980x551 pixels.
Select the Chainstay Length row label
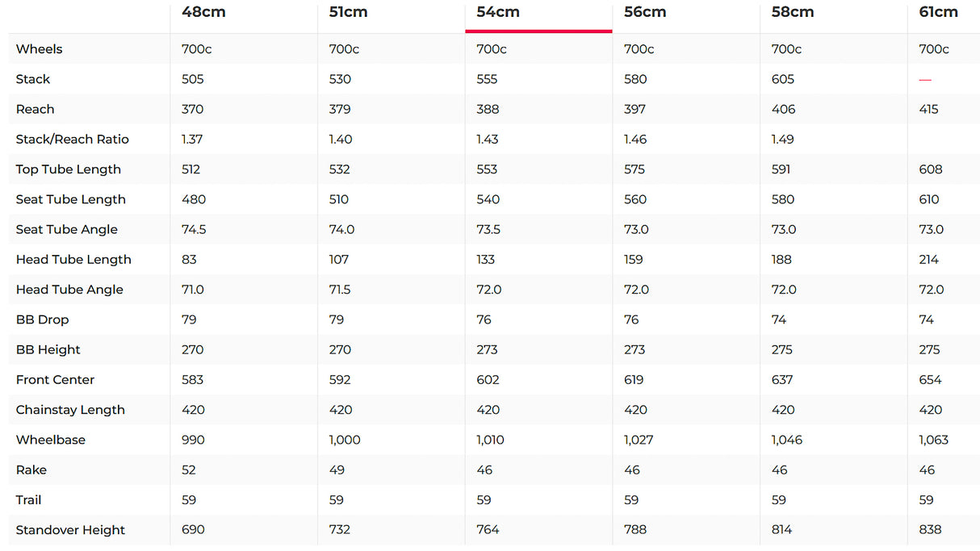[x=70, y=410]
